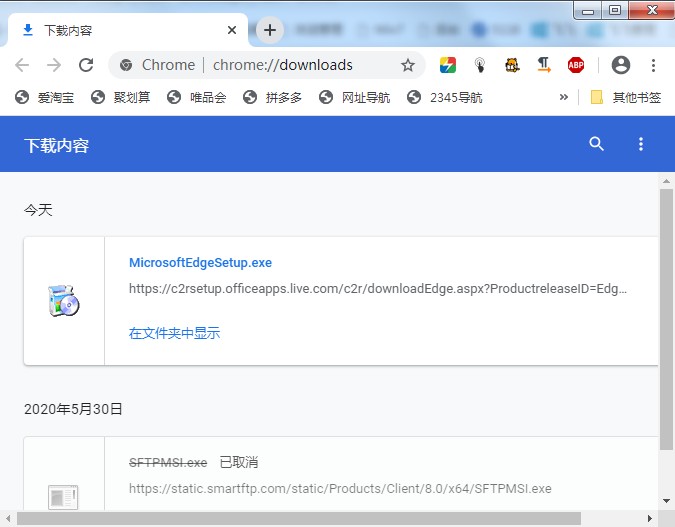Click the c2rsetup.officeapps.live.com download URL
The height and width of the screenshot is (527, 675).
378,288
